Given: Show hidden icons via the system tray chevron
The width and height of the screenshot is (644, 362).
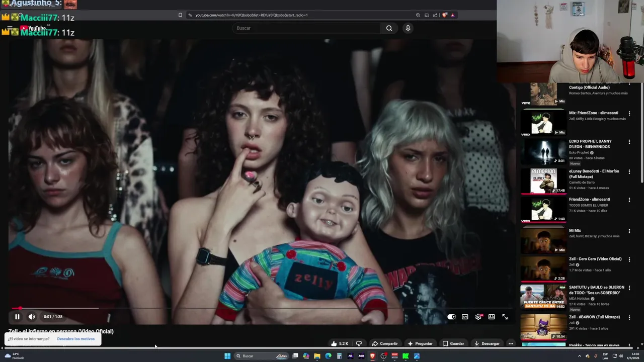Looking at the screenshot, I should tap(579, 356).
